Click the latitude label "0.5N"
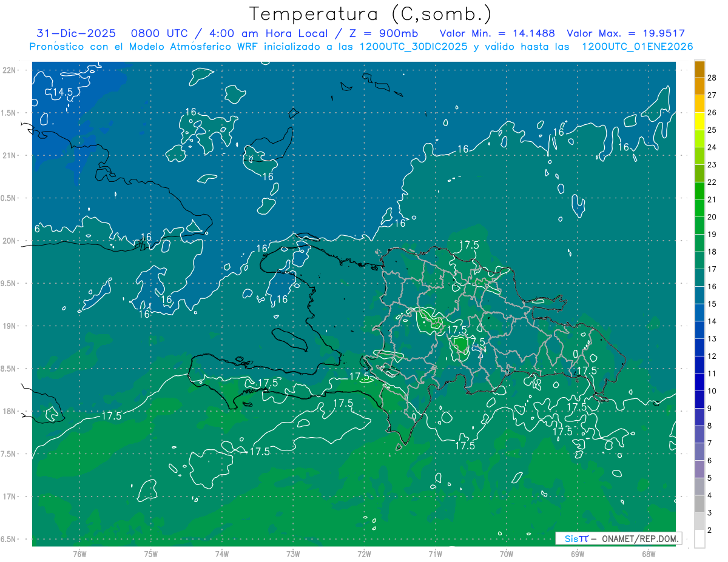Viewport: 728px width, 562px height. coord(9,198)
